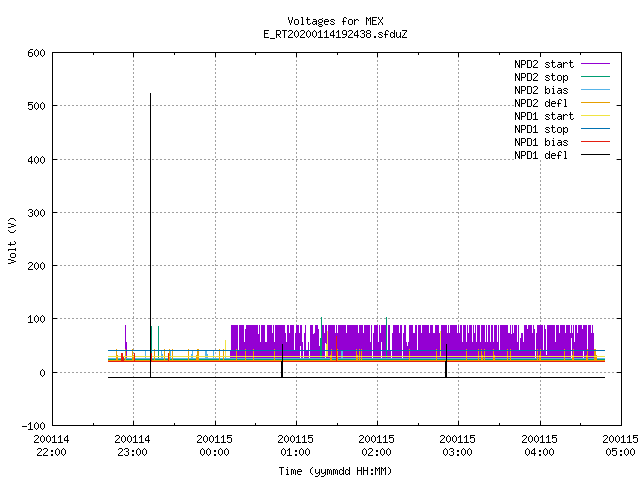
Task: Click the orange NPD2 defl legend line
Action: coord(596,103)
